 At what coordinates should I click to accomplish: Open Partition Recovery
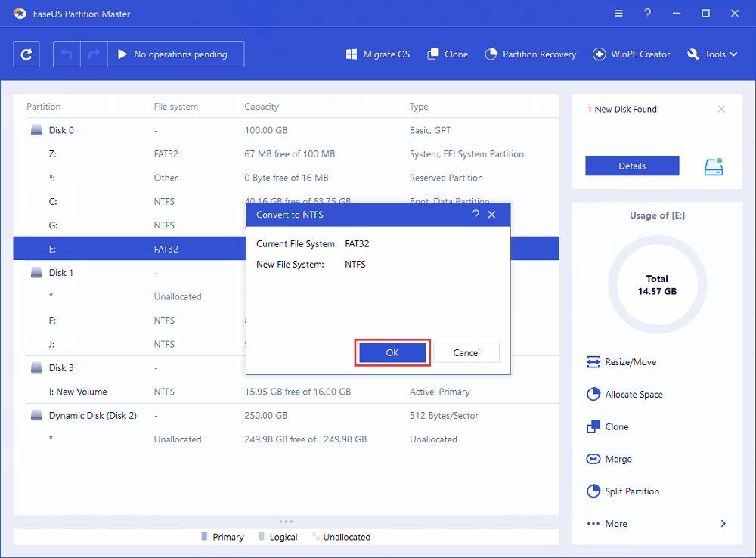pyautogui.click(x=530, y=54)
